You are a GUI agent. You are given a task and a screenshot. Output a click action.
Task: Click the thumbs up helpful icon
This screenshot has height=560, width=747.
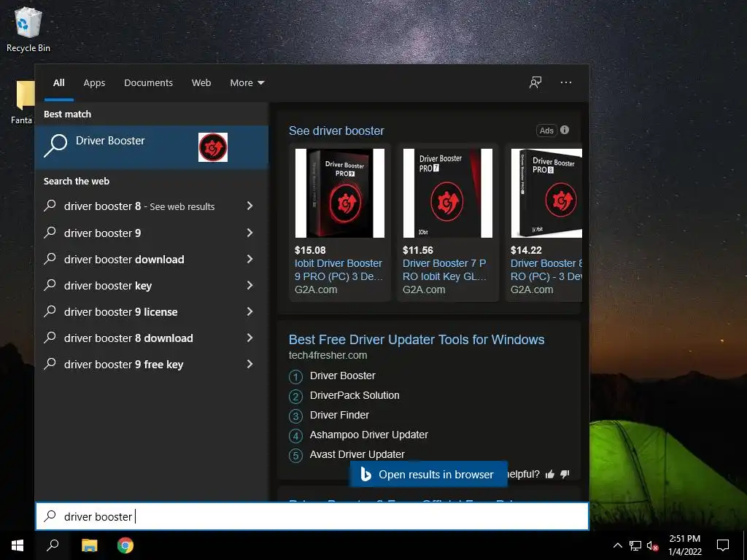click(x=550, y=474)
